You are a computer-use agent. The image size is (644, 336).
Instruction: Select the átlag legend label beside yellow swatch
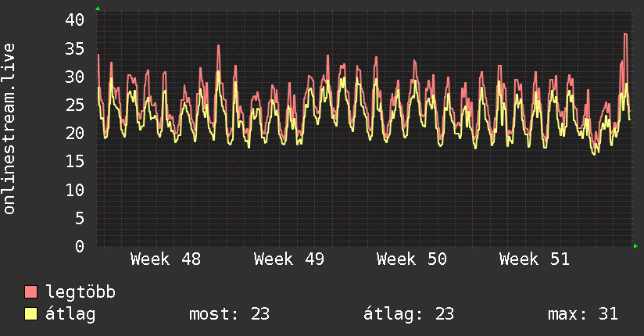[x=70, y=314]
